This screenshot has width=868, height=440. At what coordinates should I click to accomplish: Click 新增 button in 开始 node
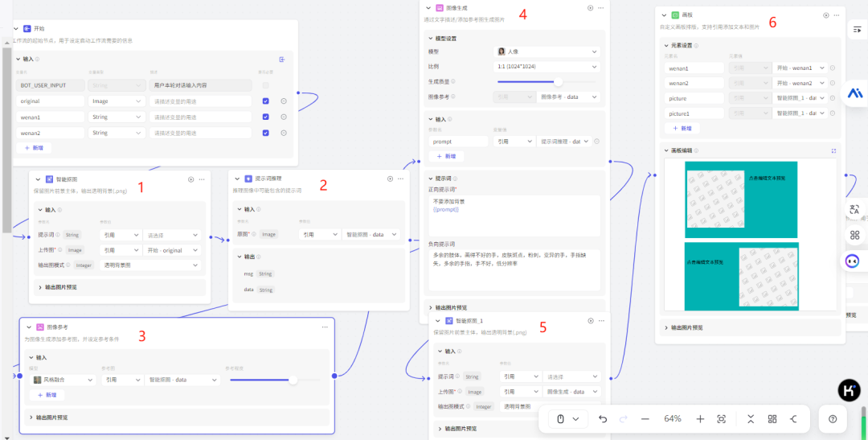[34, 148]
